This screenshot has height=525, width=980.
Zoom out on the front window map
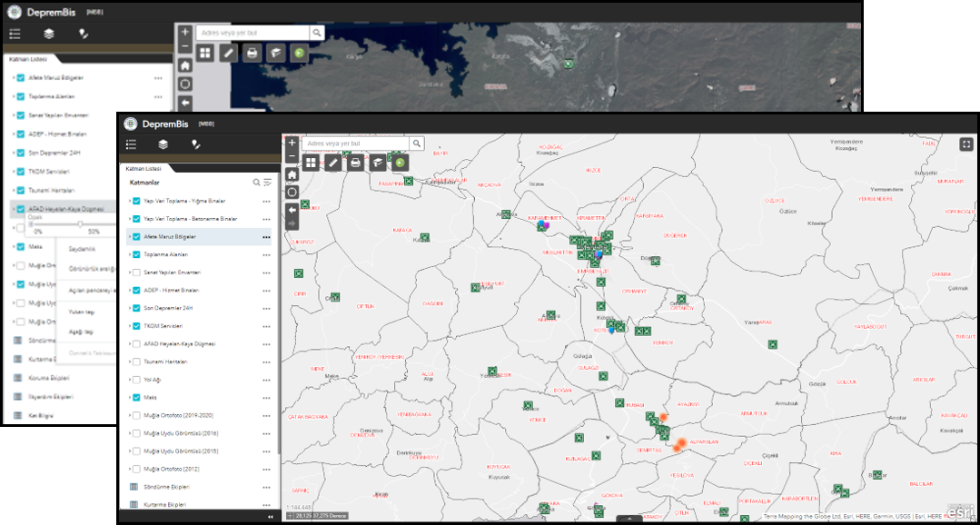coord(292,155)
